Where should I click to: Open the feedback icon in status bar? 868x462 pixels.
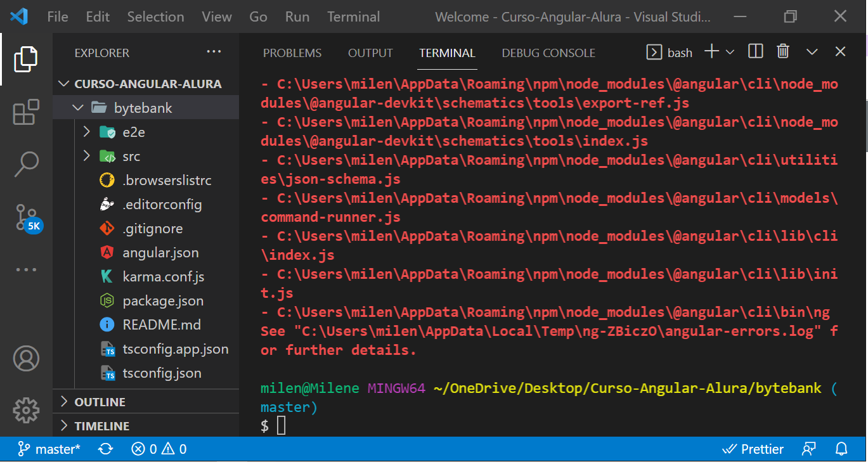click(x=808, y=449)
